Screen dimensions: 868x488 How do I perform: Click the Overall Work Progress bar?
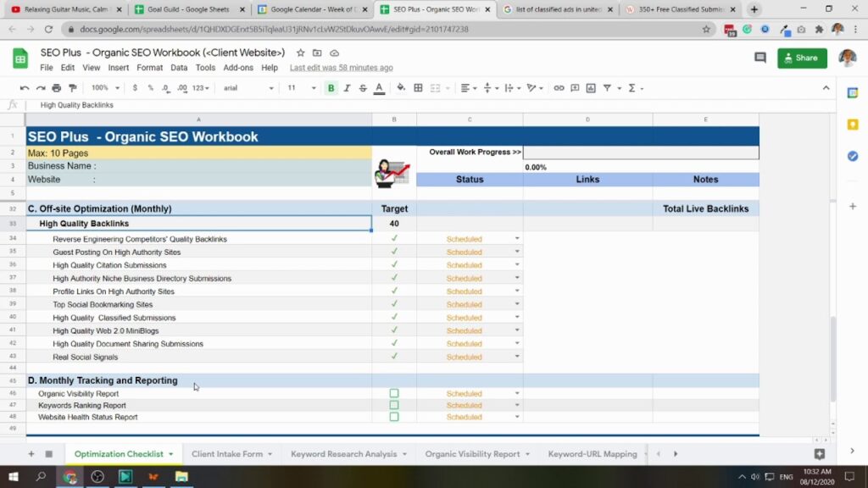pyautogui.click(x=641, y=152)
